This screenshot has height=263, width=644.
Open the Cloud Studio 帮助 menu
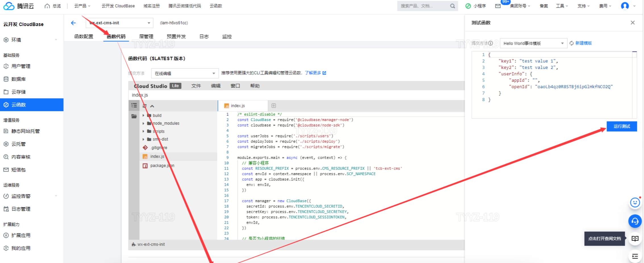(x=255, y=86)
